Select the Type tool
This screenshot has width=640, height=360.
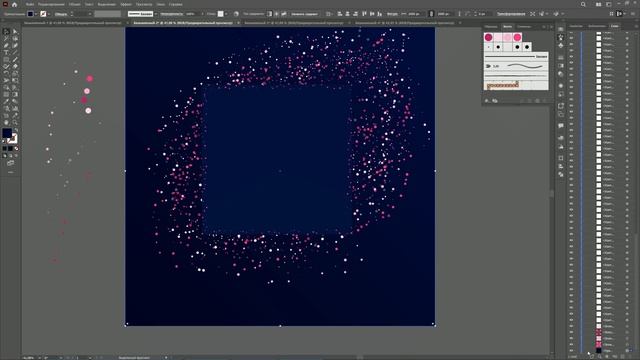[x=6, y=52]
